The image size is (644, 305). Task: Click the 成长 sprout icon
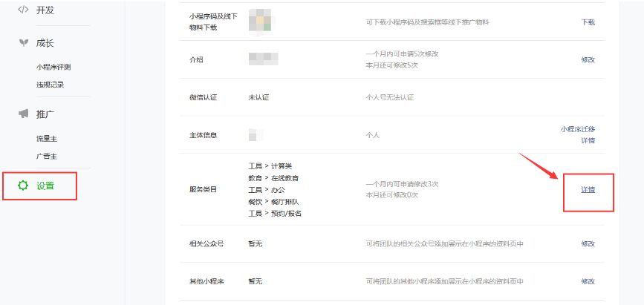pyautogui.click(x=23, y=43)
